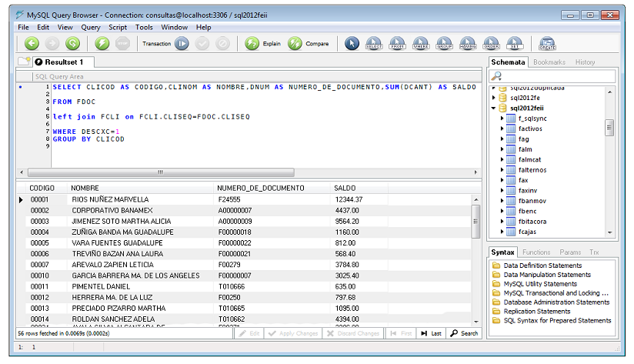
Task: Expand the fbanmov table
Action: point(502,201)
